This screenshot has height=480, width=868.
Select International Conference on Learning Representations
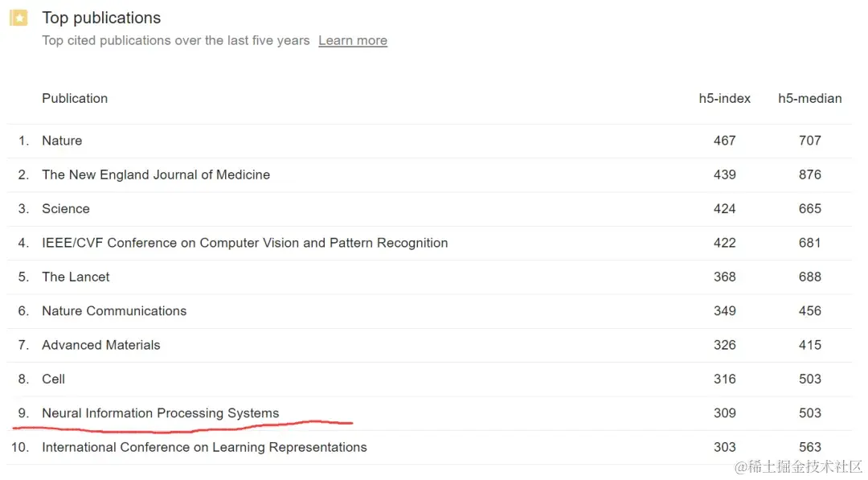(204, 447)
